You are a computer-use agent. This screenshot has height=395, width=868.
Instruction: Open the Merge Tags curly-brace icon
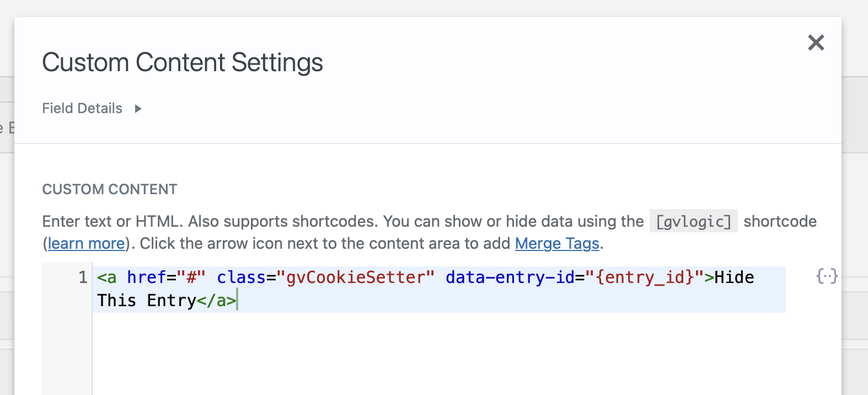point(827,276)
